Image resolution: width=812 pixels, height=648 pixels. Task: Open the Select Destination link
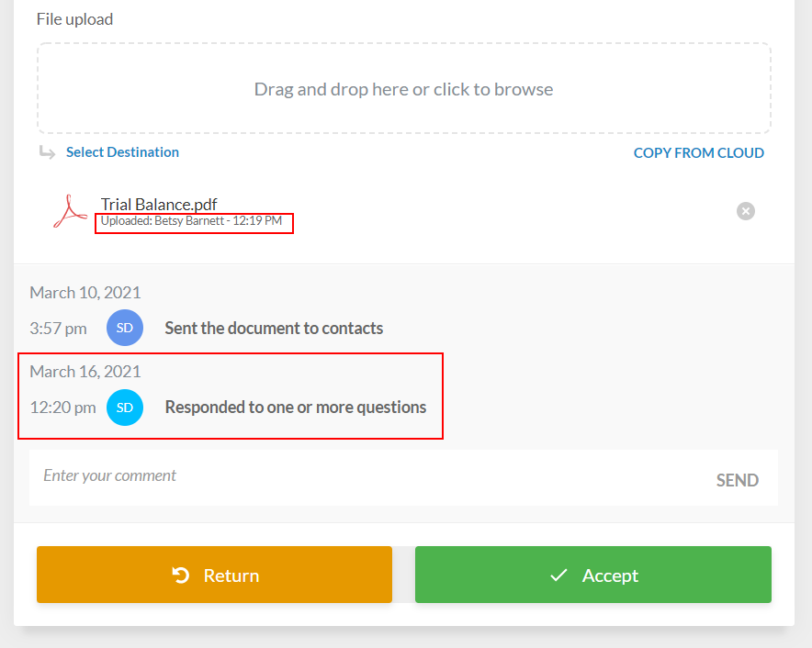[x=122, y=152]
